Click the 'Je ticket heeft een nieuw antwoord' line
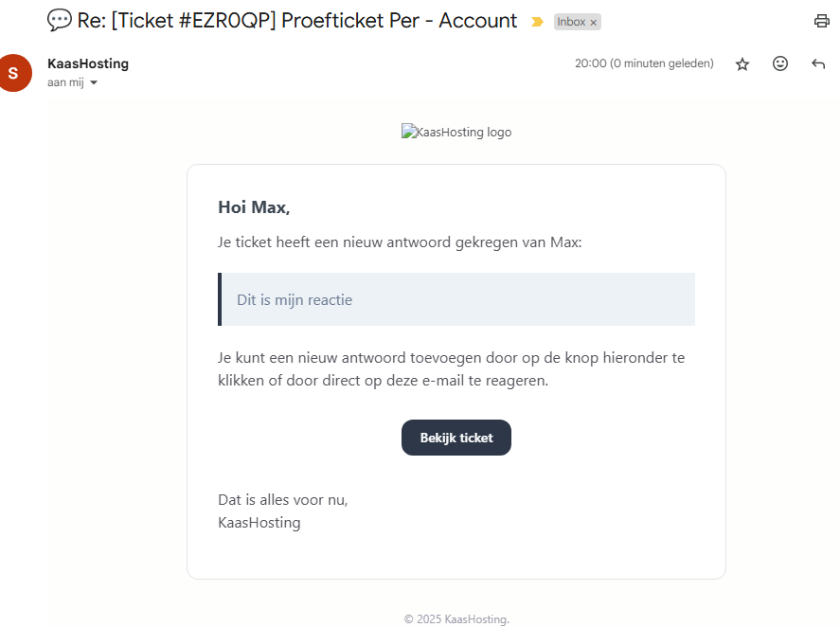 click(400, 242)
